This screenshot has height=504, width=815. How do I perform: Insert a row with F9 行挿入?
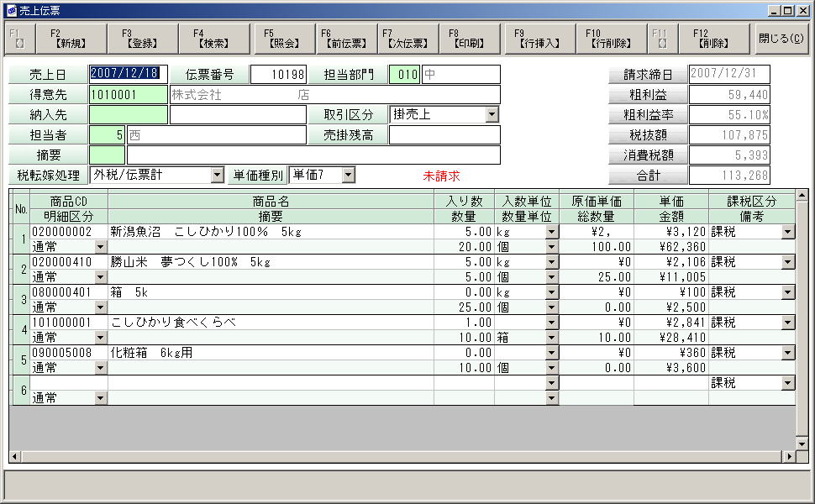(539, 39)
